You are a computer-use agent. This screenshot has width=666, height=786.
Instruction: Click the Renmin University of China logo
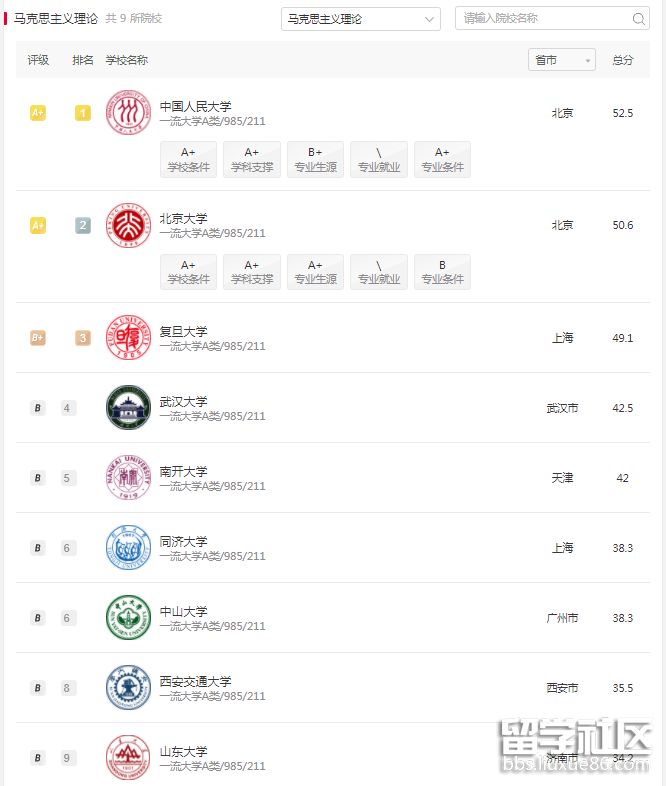coord(128,113)
